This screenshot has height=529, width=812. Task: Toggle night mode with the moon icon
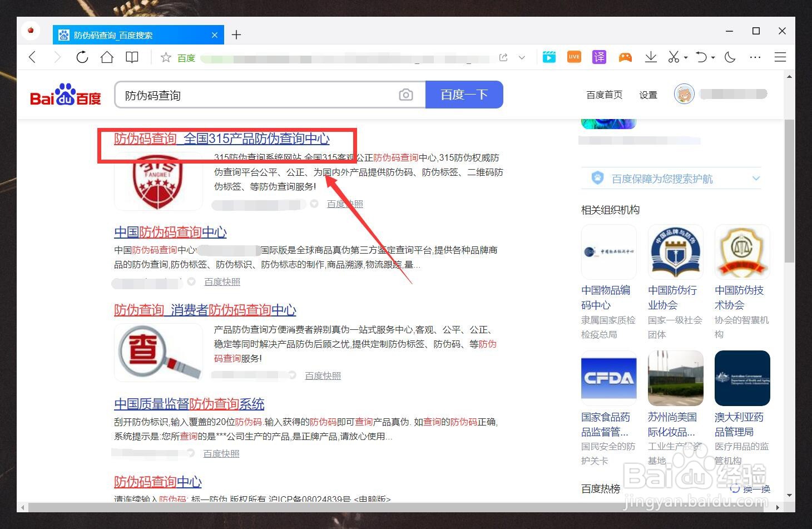[x=730, y=57]
